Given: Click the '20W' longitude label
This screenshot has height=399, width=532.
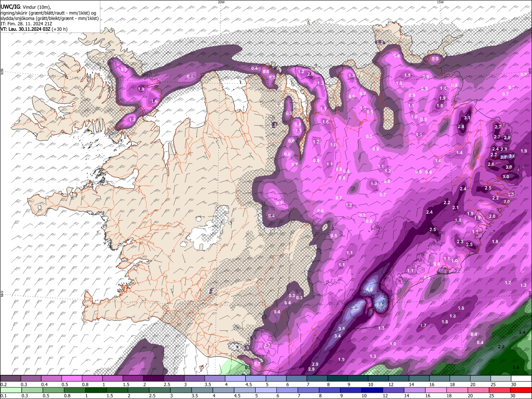Looking at the screenshot, I should click(221, 2).
